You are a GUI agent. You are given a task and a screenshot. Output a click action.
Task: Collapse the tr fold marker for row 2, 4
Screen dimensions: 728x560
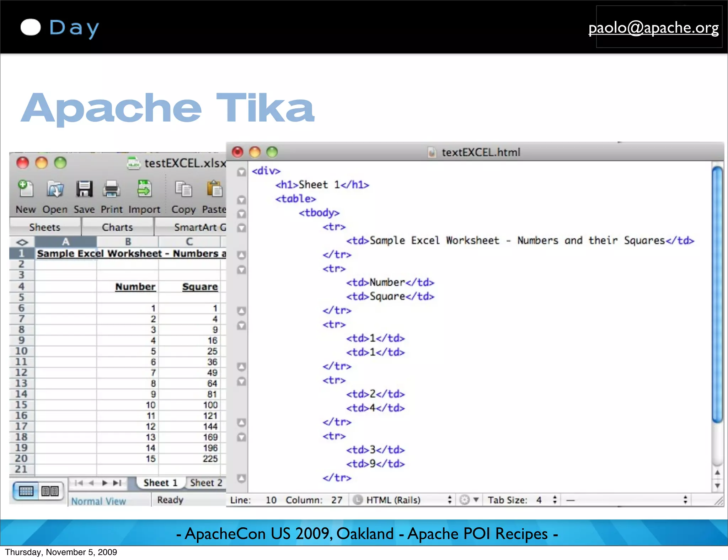tap(241, 381)
